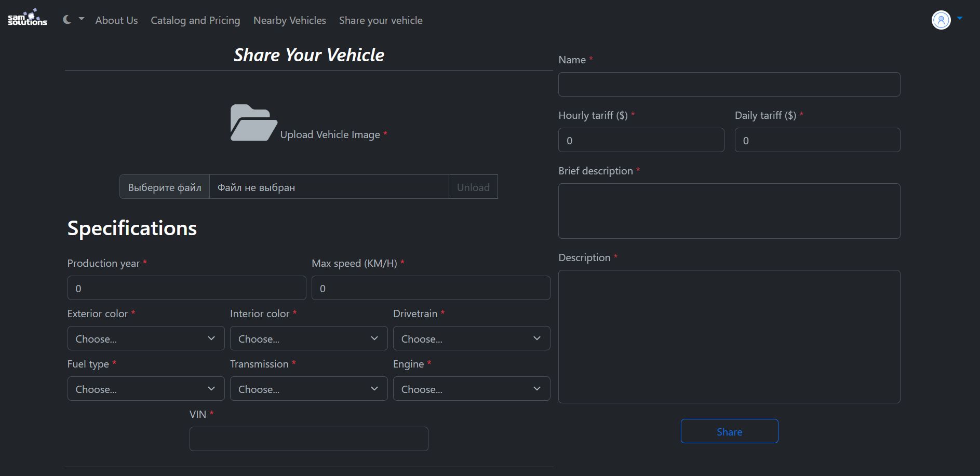Click the choose file button
Image resolution: width=980 pixels, height=476 pixels.
pyautogui.click(x=165, y=187)
